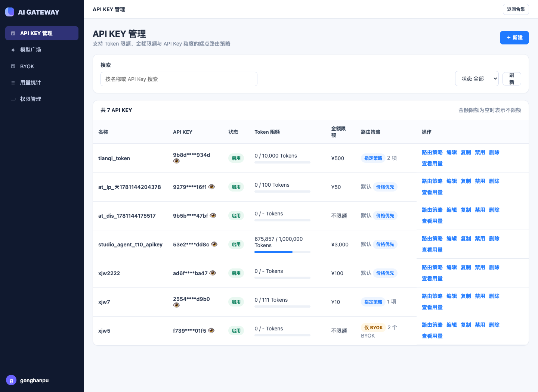Click the 模型广场 sparkle icon

click(x=13, y=50)
